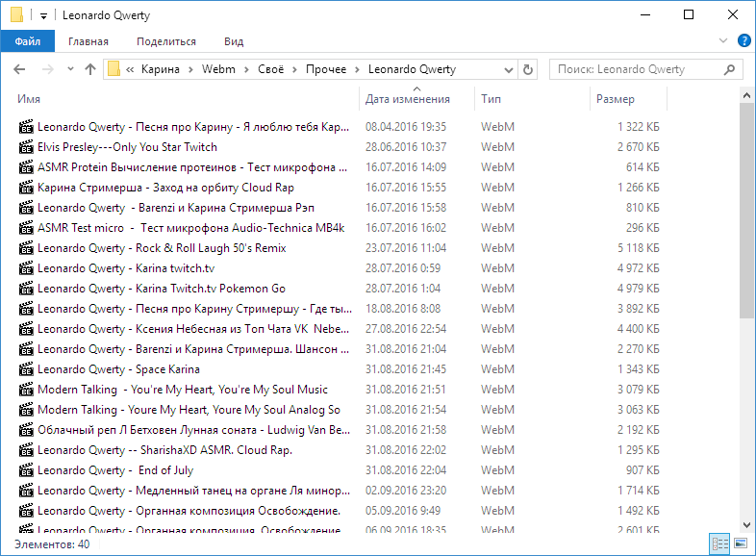Open the recent locations dropdown arrow

coord(70,69)
